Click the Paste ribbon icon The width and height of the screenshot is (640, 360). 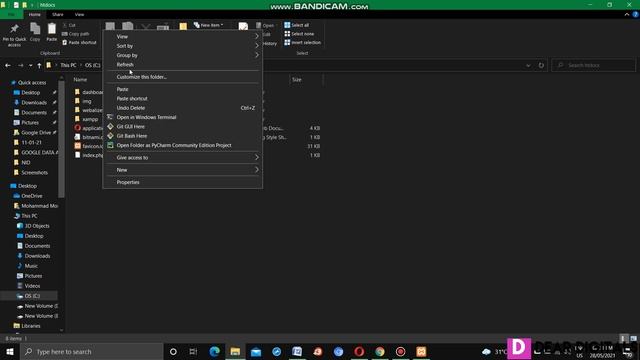(51, 29)
